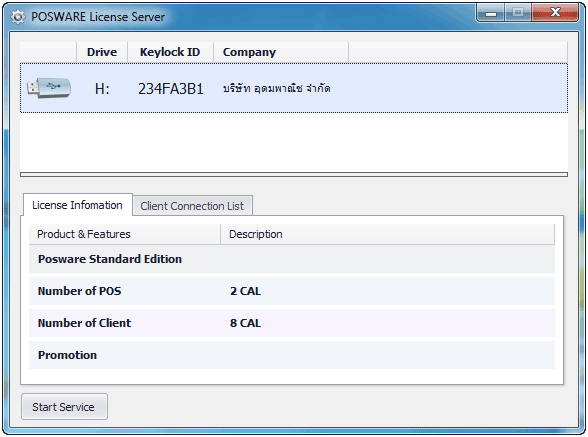The image size is (588, 437).
Task: Select the License Infomation tab
Action: (x=77, y=205)
